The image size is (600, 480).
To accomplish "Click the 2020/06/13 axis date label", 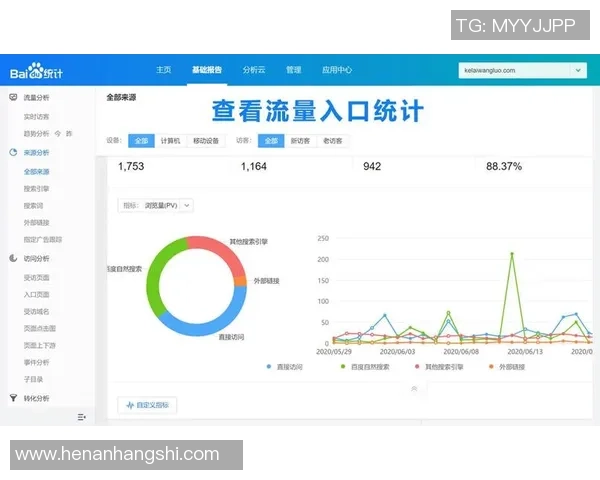I will click(x=525, y=351).
